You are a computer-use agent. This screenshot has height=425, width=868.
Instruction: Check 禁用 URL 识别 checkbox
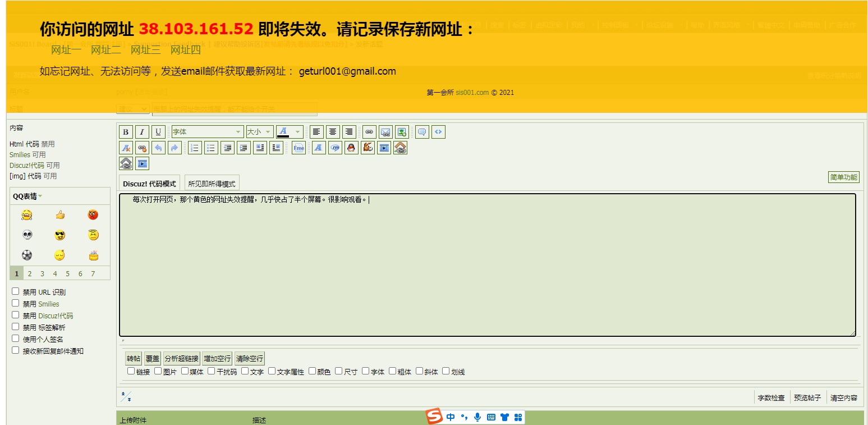tap(16, 291)
